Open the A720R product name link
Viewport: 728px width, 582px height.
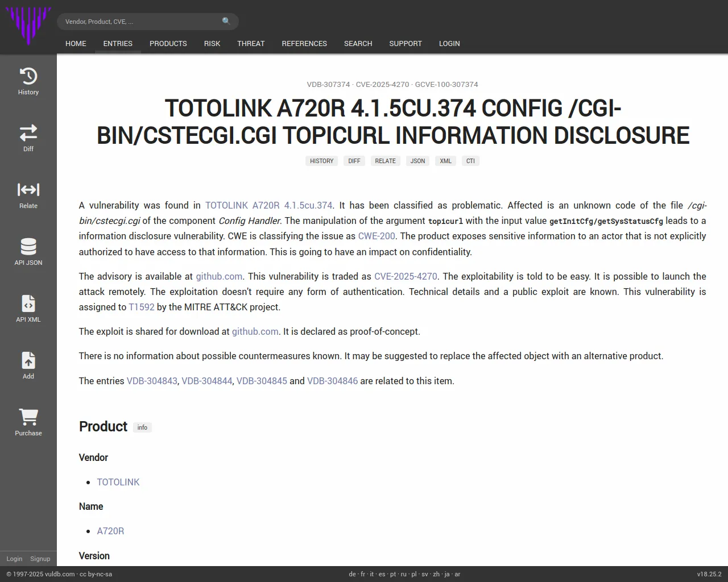tap(110, 531)
